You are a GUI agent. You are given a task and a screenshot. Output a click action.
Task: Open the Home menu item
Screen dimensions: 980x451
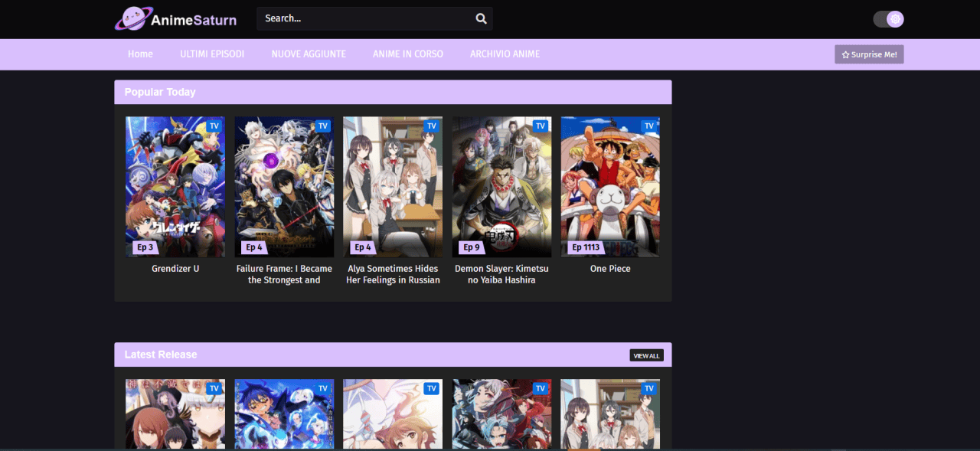coord(140,54)
